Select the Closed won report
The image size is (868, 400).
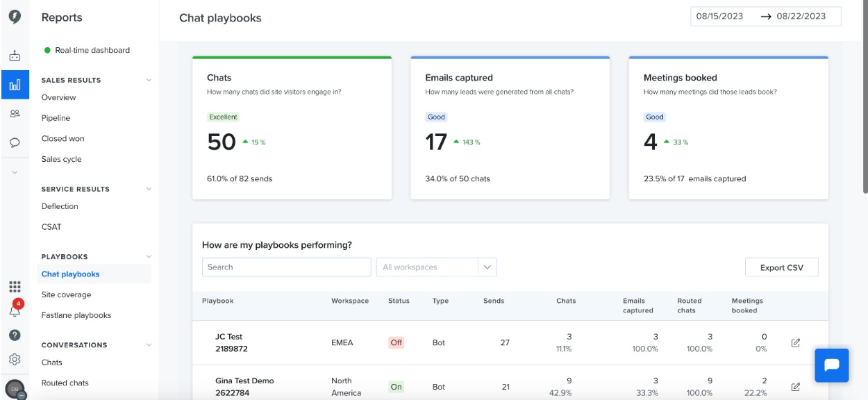click(62, 138)
